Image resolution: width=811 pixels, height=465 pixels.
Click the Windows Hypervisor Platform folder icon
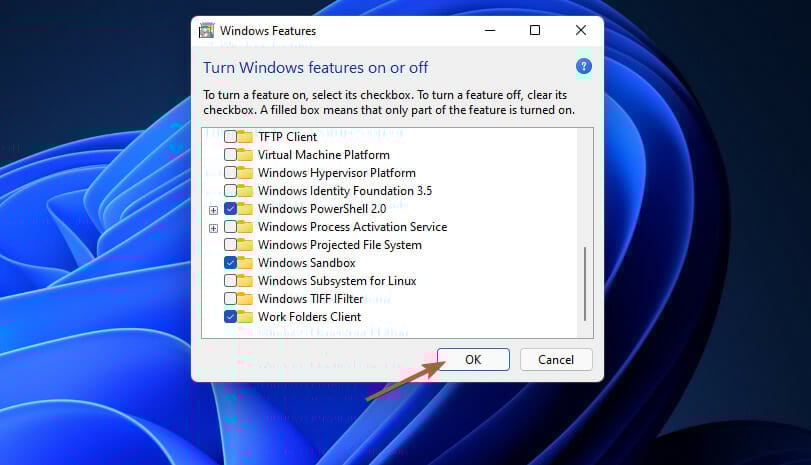pos(245,173)
